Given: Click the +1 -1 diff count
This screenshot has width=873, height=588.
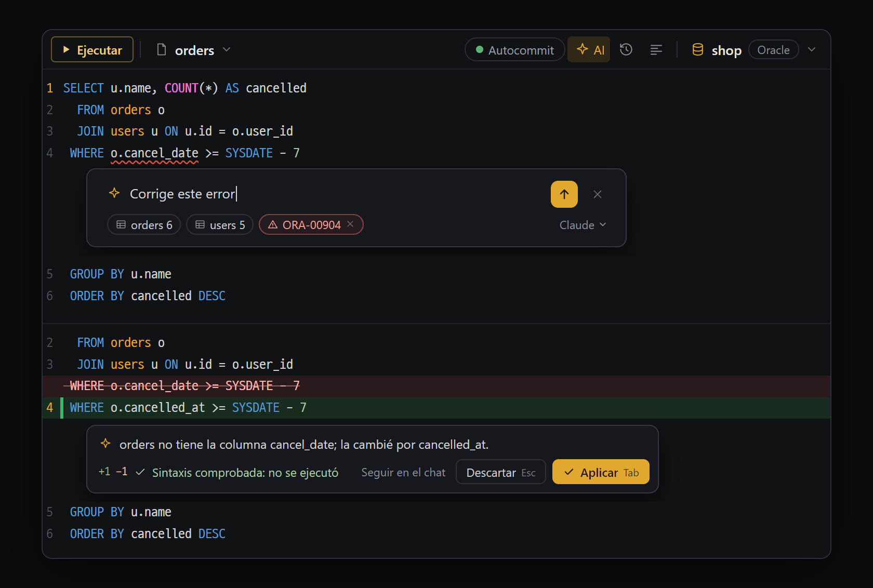Looking at the screenshot, I should click(x=113, y=472).
